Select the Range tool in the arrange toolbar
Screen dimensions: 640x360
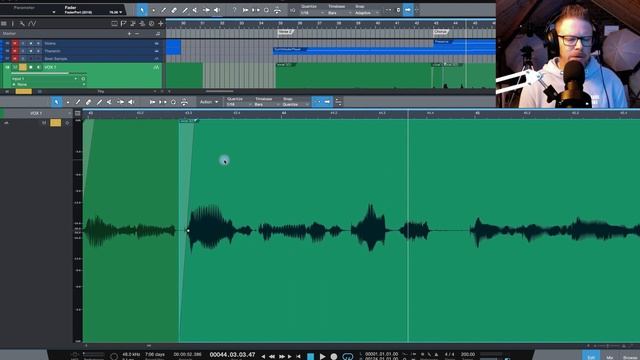click(x=153, y=10)
